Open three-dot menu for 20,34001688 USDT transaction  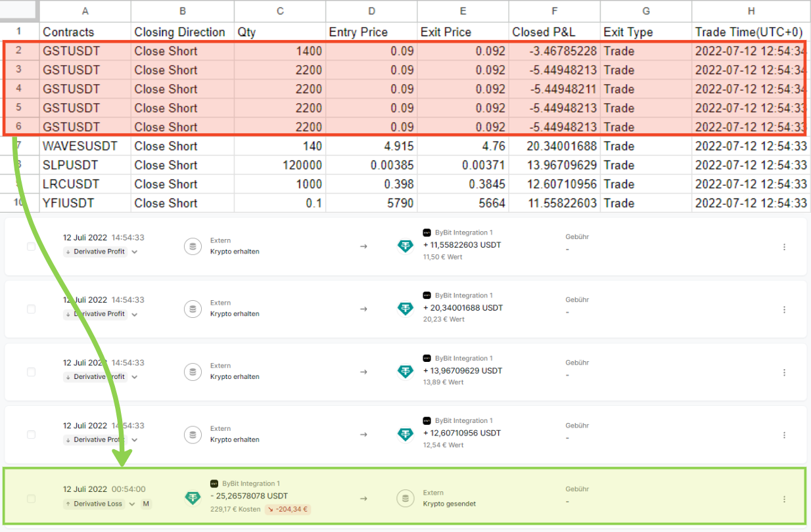click(x=784, y=309)
